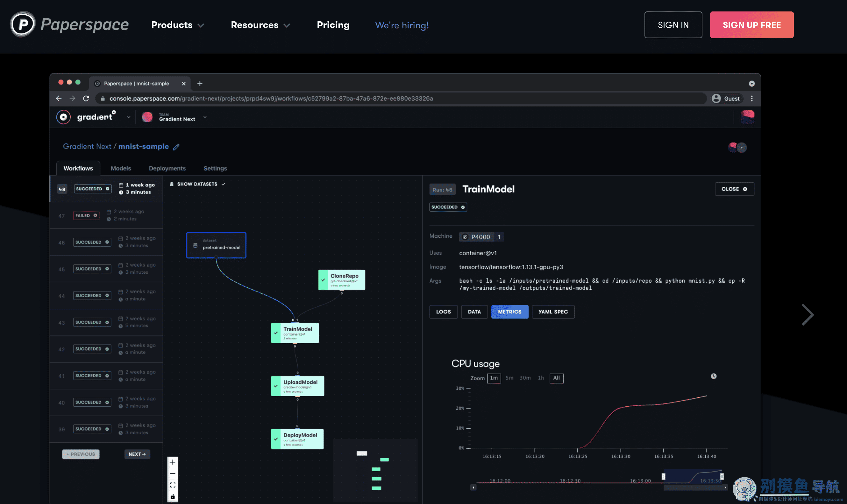This screenshot has height=504, width=847.
Task: Open the gradient product switcher chevron
Action: pyautogui.click(x=128, y=117)
